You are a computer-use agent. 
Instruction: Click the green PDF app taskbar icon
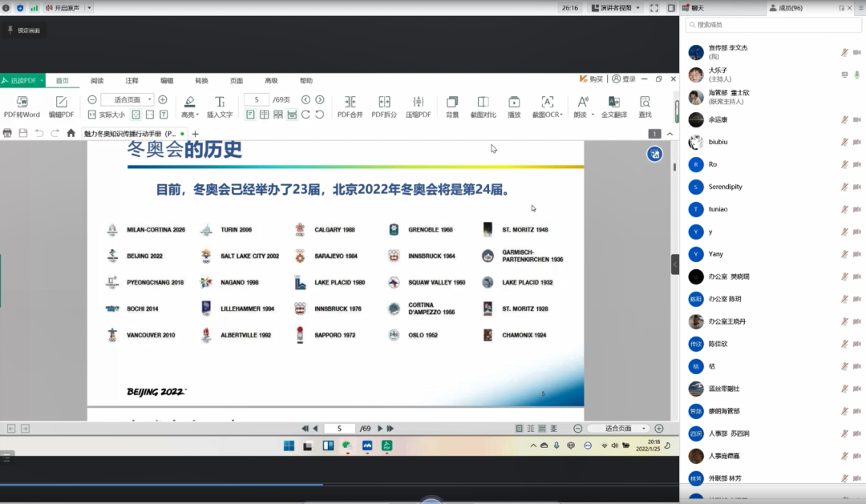pyautogui.click(x=386, y=446)
